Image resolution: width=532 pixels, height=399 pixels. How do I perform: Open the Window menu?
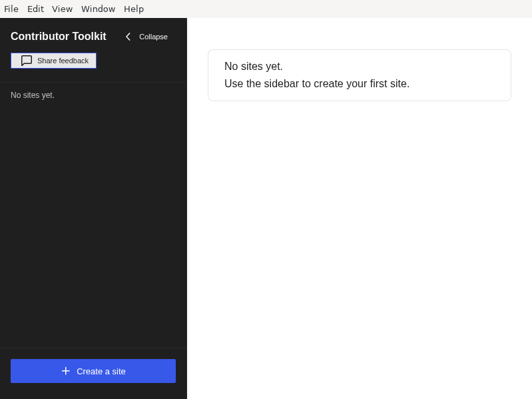(98, 9)
